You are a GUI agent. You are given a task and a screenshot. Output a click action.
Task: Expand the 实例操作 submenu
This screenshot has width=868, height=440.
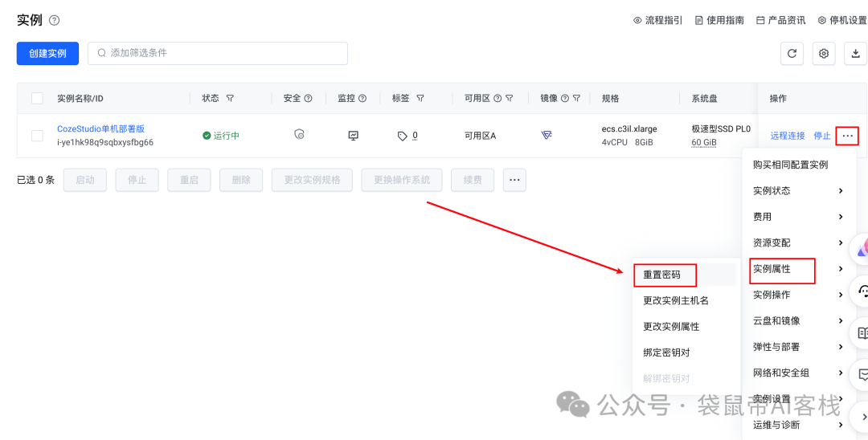797,295
